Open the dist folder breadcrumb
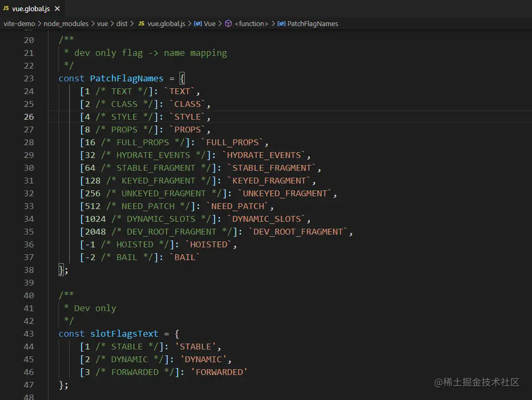Screen dimensions: 532x400 pos(122,23)
